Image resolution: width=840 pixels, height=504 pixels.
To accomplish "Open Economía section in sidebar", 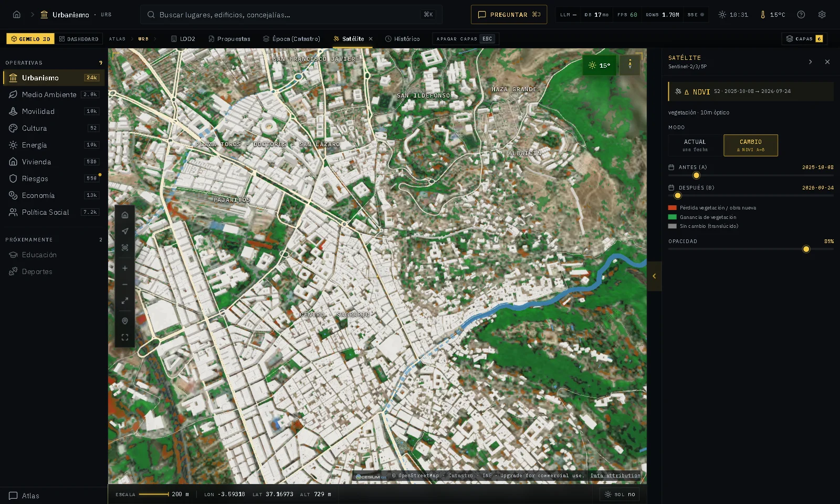I will point(54,195).
